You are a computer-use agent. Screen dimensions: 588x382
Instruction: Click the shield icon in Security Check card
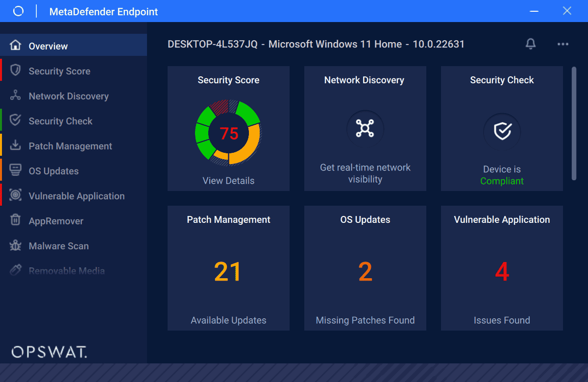502,131
